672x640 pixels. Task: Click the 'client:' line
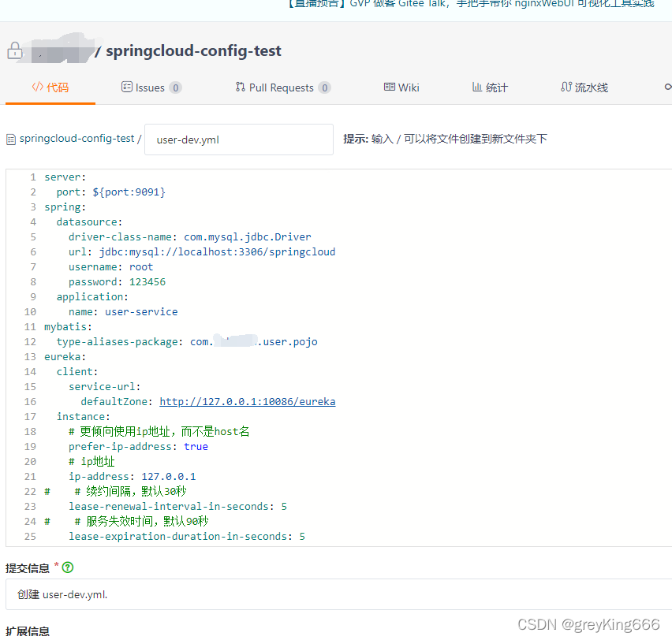point(77,371)
